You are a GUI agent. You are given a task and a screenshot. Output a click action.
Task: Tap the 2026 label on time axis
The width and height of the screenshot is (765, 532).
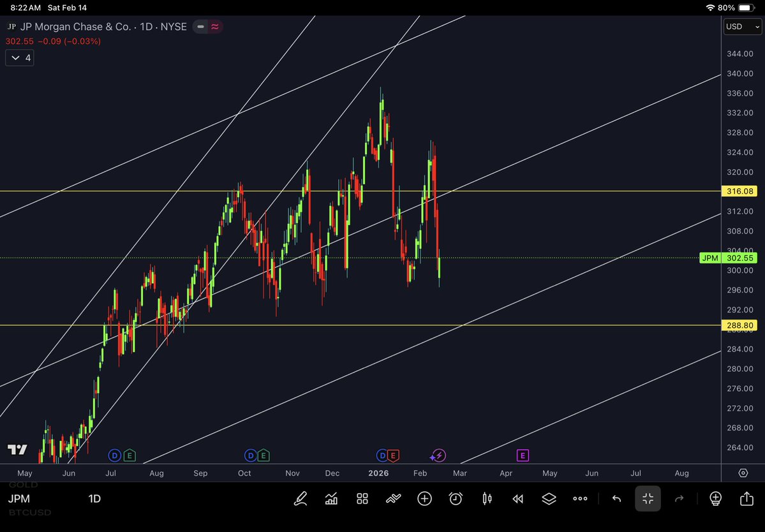(x=378, y=473)
